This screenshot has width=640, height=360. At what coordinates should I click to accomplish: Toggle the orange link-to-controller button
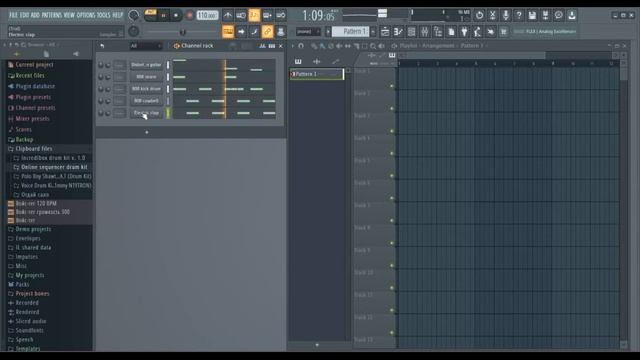[x=267, y=31]
